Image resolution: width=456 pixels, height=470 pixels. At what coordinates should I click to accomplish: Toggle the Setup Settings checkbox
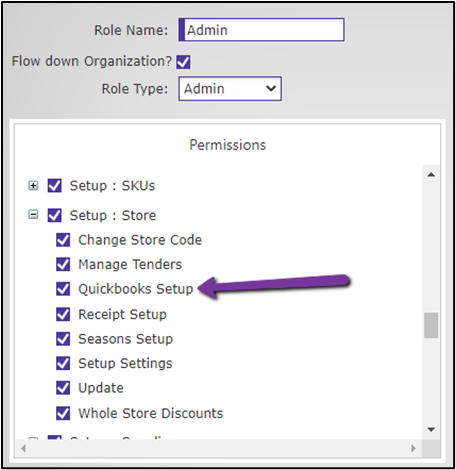63,363
